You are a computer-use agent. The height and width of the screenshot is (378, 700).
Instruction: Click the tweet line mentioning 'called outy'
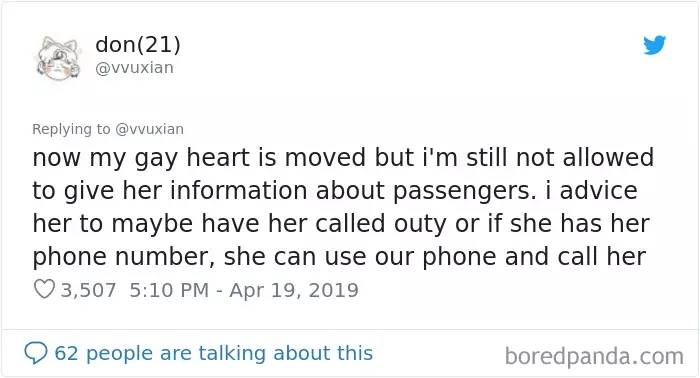[x=341, y=224]
